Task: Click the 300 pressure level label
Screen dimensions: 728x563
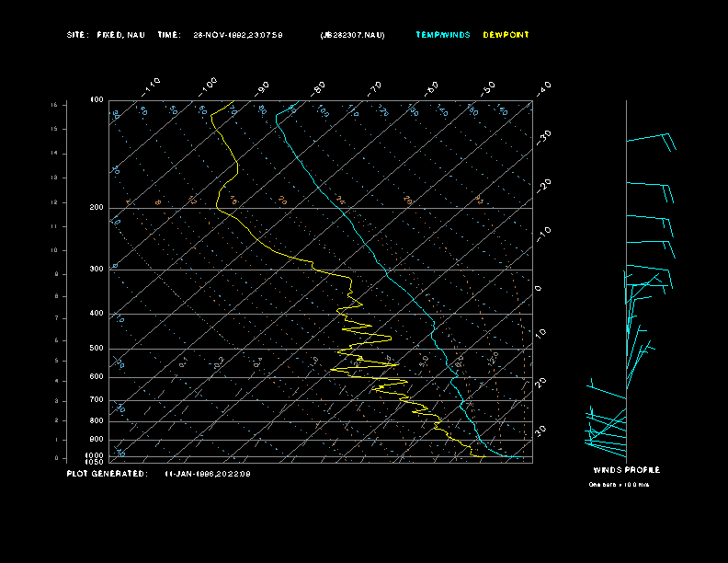Action: coord(97,270)
